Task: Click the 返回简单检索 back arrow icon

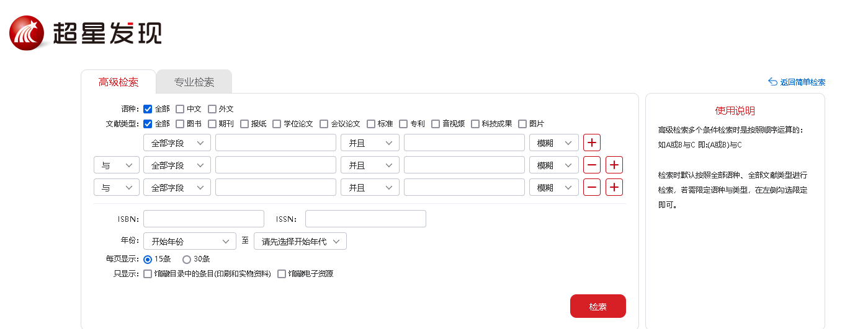Action: (x=772, y=82)
